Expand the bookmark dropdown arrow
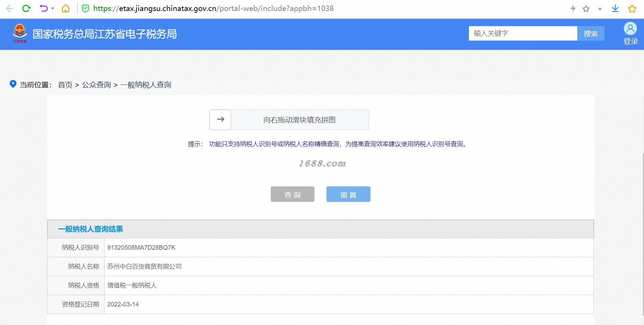 [x=600, y=9]
